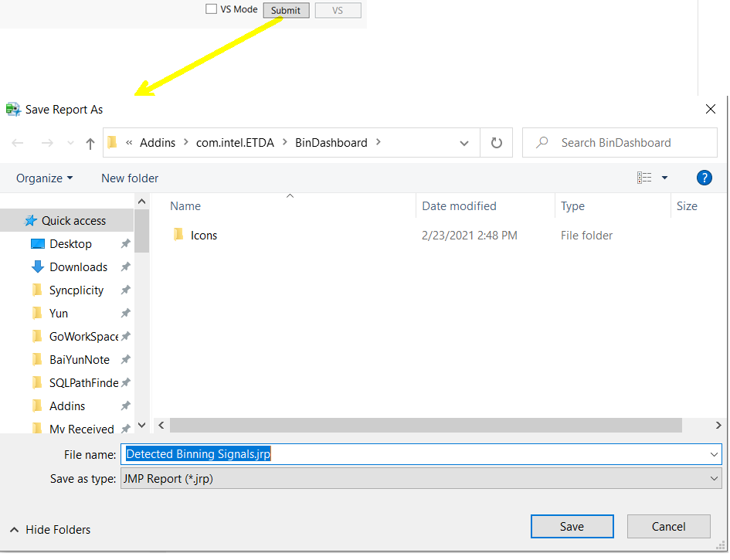
Task: Click the file list horizontal scrollbar thumb
Action: [426, 425]
